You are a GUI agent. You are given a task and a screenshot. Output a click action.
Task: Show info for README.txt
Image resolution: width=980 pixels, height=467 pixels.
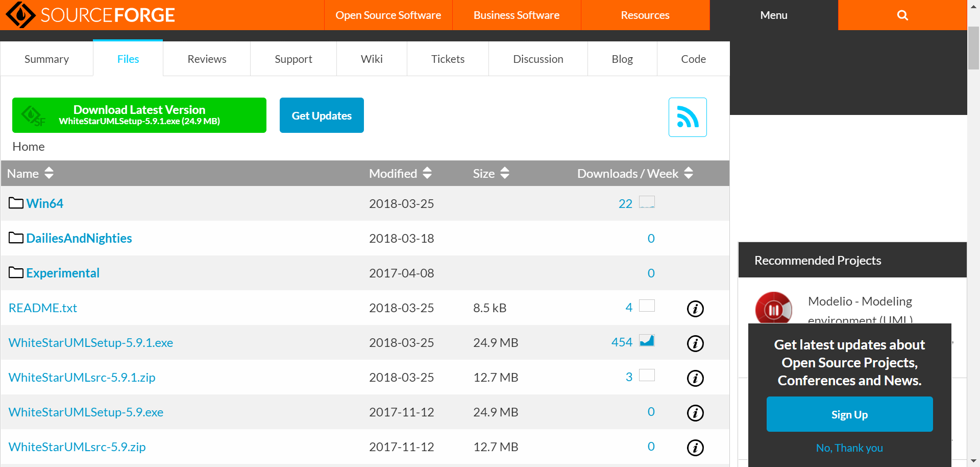point(695,309)
